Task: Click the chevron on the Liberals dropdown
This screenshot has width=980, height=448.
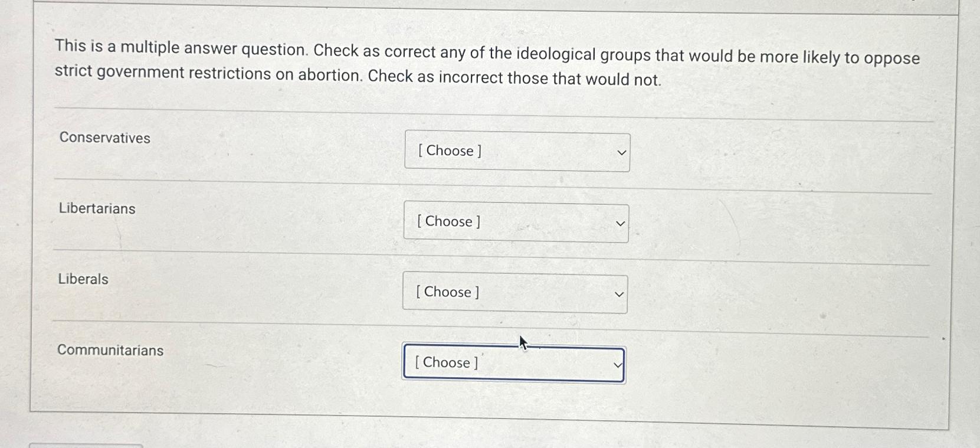Action: [x=617, y=293]
